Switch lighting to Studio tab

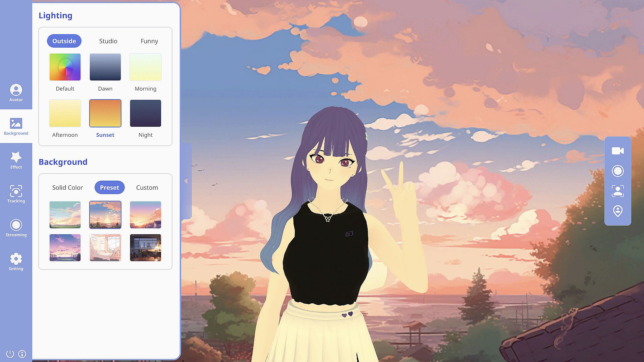[x=108, y=41]
